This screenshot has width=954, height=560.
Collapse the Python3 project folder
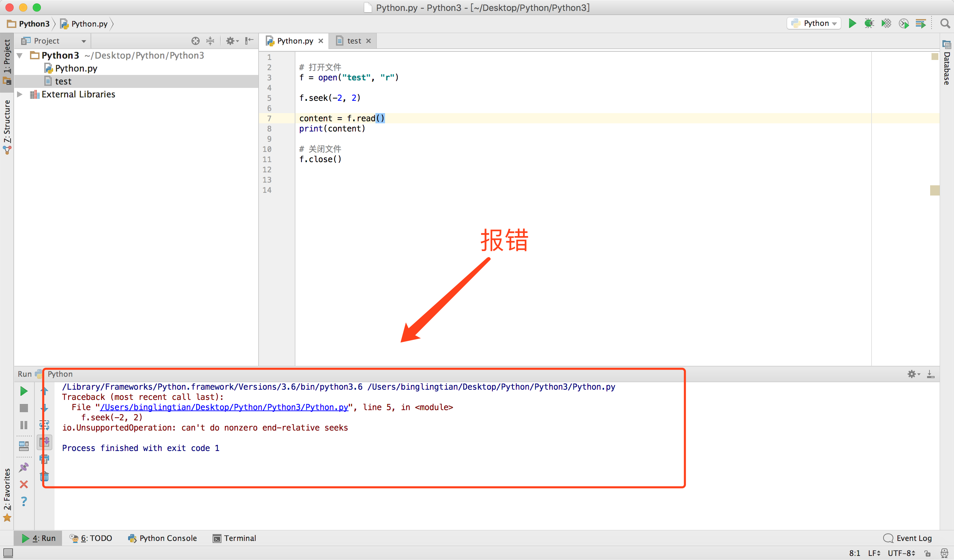20,56
